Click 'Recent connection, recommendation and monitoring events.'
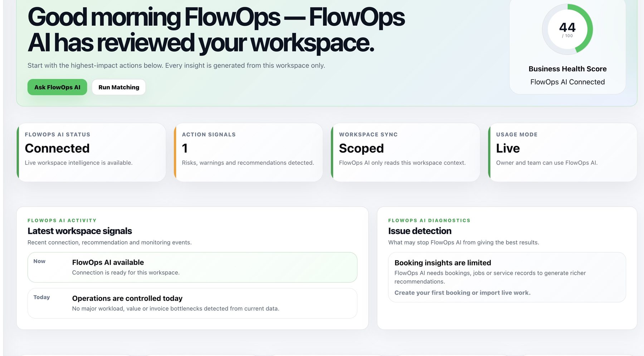This screenshot has height=356, width=644. point(109,242)
